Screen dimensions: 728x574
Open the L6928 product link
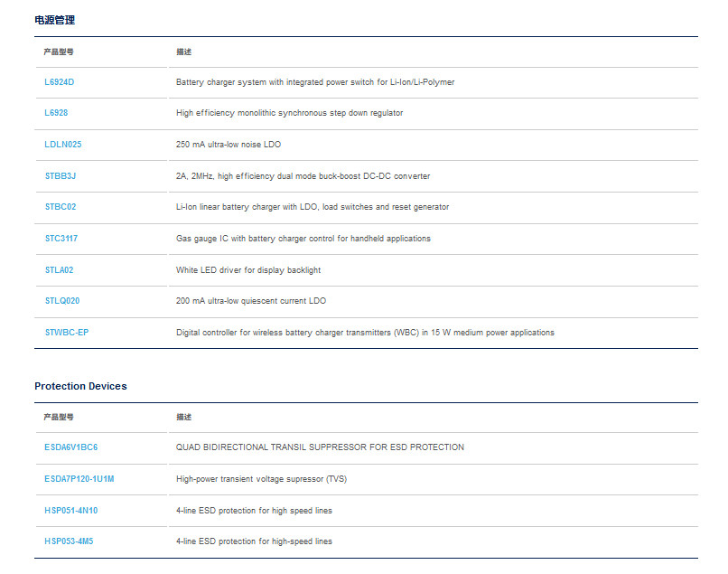coord(56,113)
